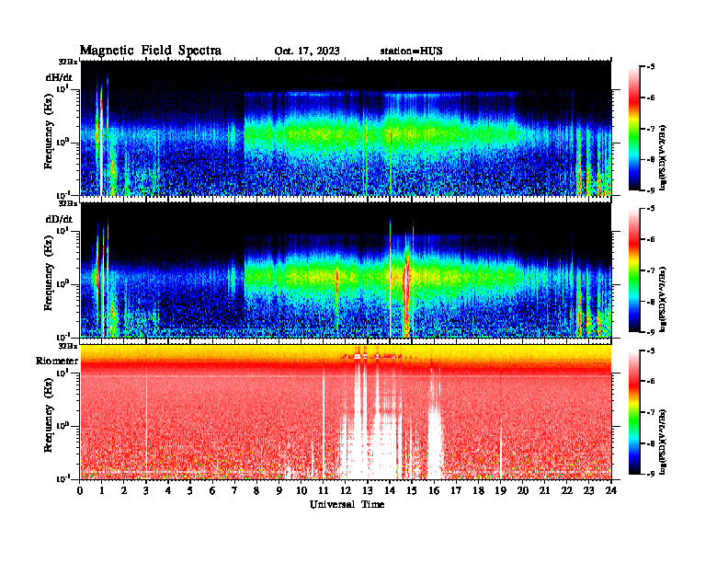The image size is (728, 563).
Task: Click hour tick label "3" on time axis
Action: [146, 491]
